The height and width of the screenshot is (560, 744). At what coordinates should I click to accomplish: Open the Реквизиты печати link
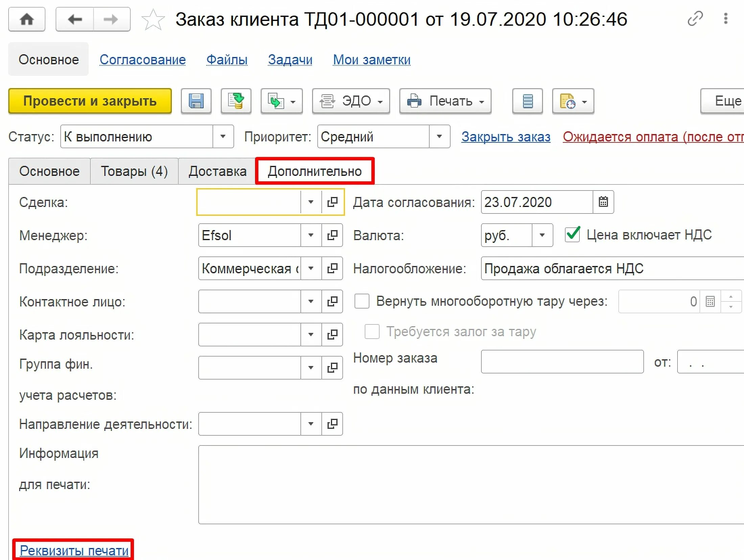click(74, 551)
